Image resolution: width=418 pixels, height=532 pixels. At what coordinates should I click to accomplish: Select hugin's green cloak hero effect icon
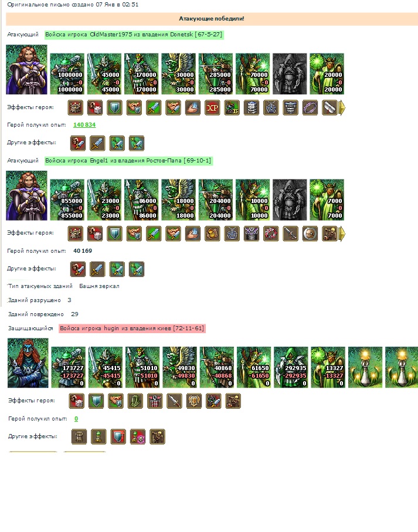(x=135, y=401)
